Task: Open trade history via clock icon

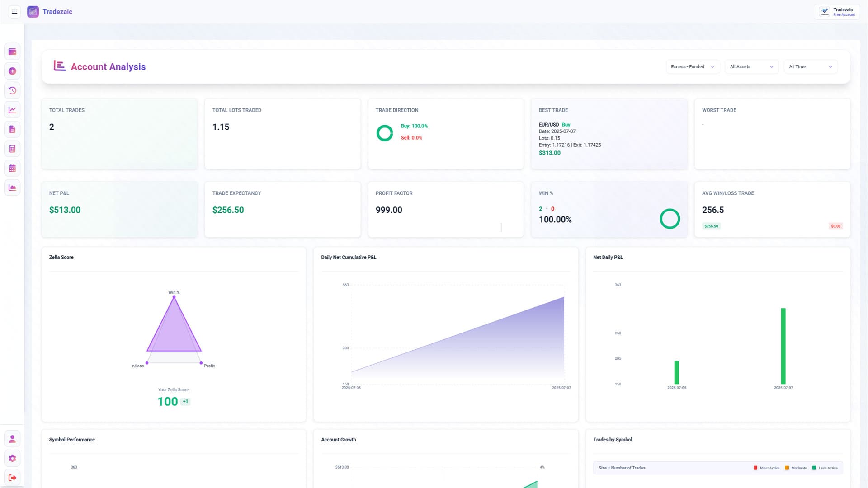Action: point(12,90)
